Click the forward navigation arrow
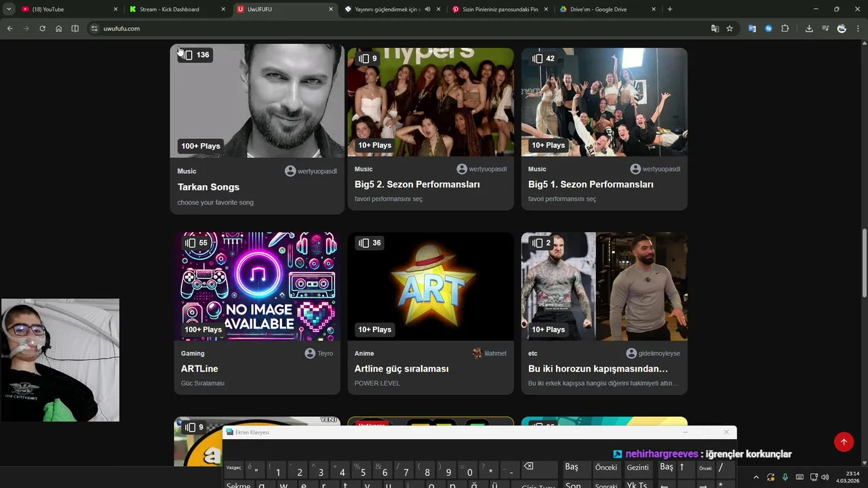This screenshot has height=488, width=868. [26, 28]
